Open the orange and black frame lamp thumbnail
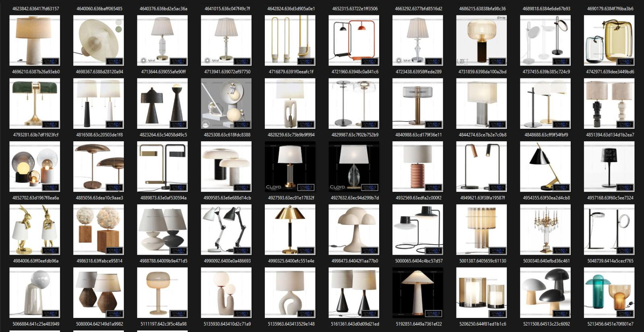The image size is (644, 332). [354, 40]
